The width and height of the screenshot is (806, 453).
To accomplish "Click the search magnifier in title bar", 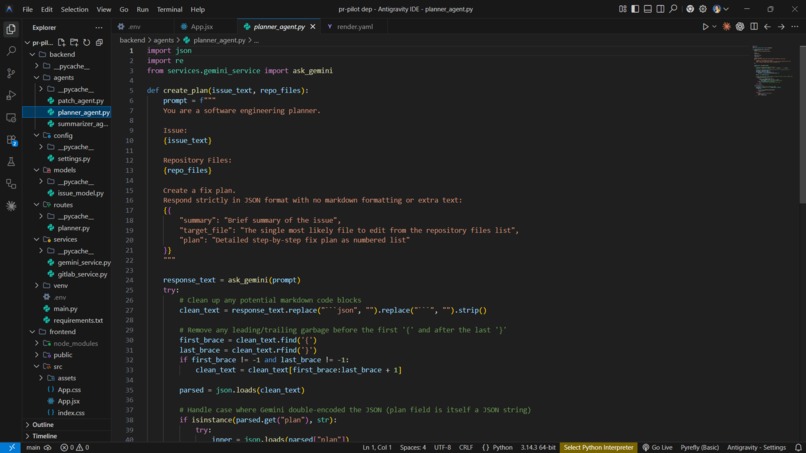I will coord(673,9).
